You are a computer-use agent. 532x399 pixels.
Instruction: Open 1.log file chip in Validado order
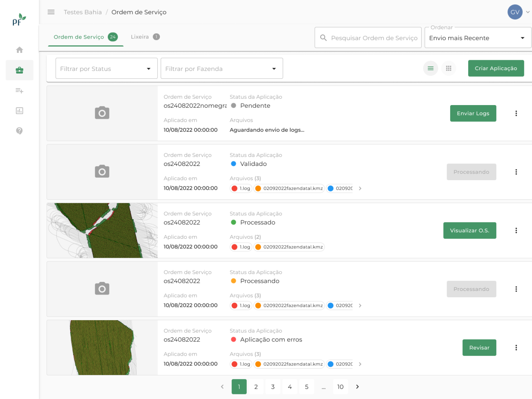click(241, 189)
